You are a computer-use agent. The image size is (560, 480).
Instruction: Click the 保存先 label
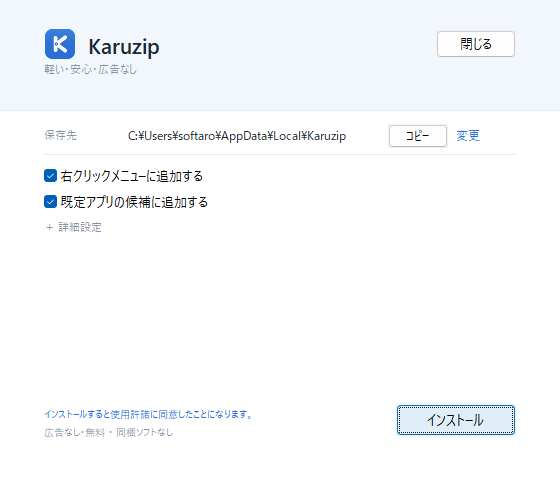point(60,135)
